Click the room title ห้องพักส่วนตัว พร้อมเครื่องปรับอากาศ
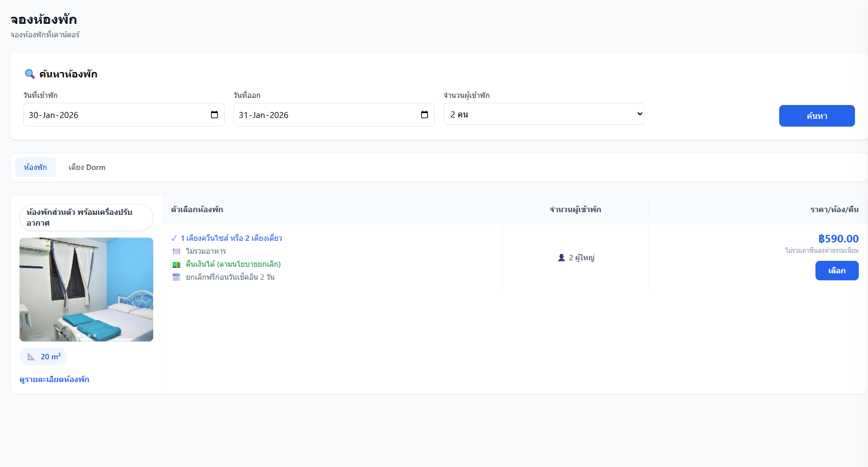This screenshot has width=868, height=467. point(86,218)
